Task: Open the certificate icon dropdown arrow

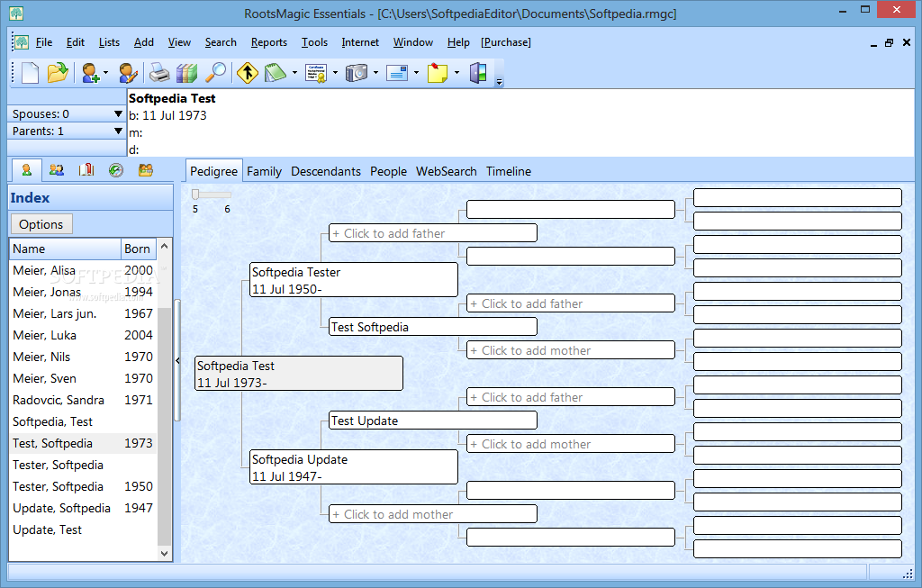Action: [335, 73]
